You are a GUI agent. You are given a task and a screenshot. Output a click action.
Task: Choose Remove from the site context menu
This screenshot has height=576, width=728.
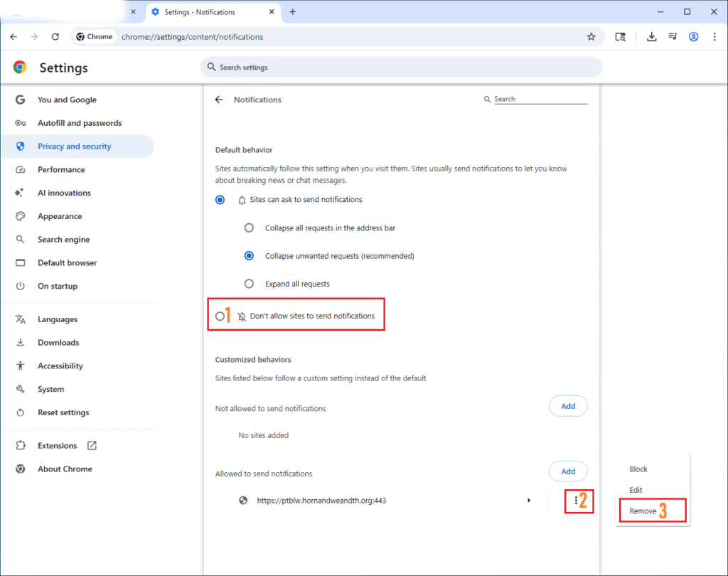[x=643, y=511]
